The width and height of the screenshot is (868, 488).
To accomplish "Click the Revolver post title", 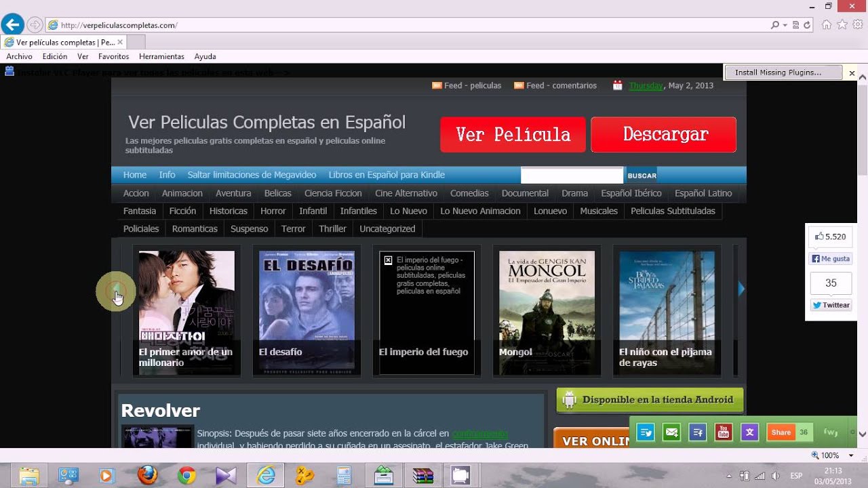I will pyautogui.click(x=161, y=411).
